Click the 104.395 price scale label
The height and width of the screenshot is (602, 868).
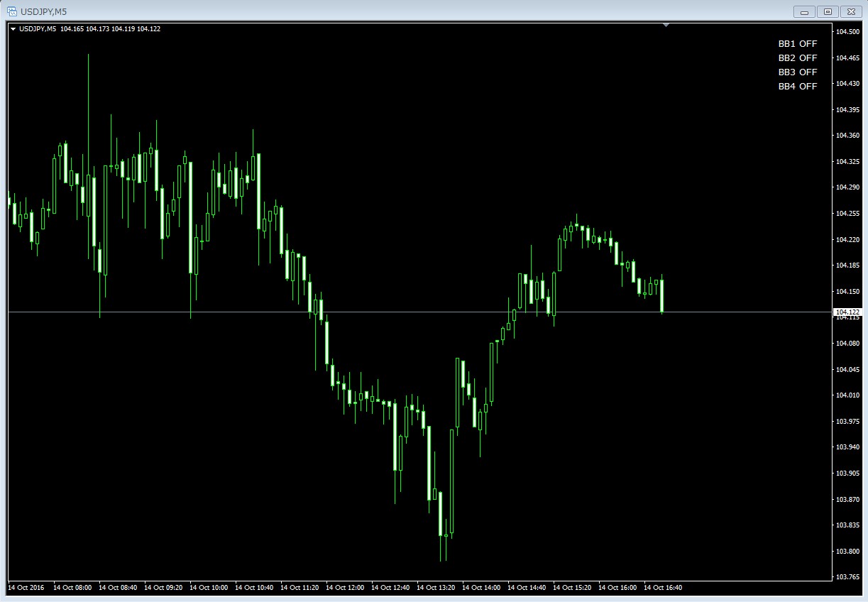847,110
